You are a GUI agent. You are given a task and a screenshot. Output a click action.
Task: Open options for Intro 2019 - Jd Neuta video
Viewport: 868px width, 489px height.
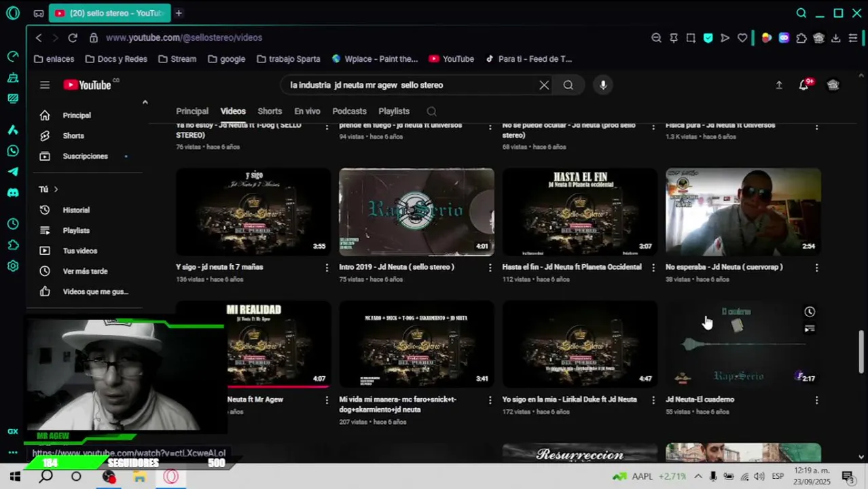[490, 268]
